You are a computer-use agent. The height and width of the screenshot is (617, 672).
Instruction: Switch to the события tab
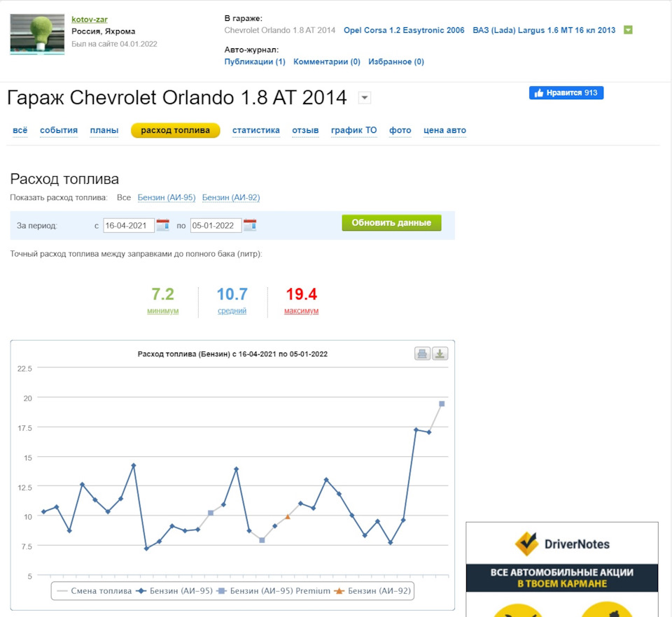pyautogui.click(x=59, y=130)
